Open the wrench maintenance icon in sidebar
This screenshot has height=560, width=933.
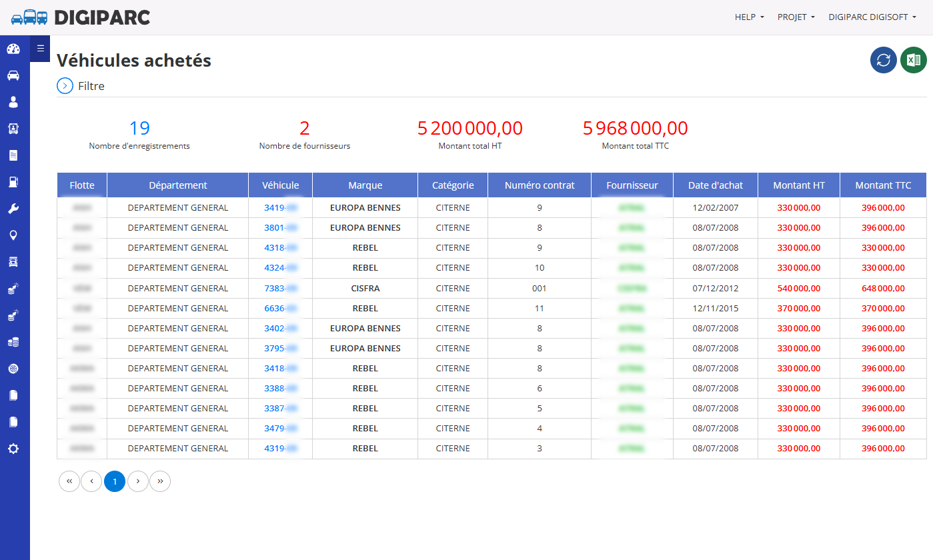(13, 209)
